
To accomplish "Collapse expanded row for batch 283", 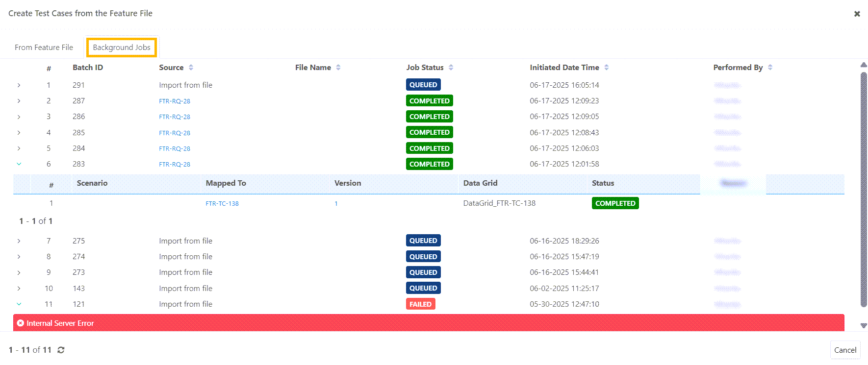I will coord(19,164).
